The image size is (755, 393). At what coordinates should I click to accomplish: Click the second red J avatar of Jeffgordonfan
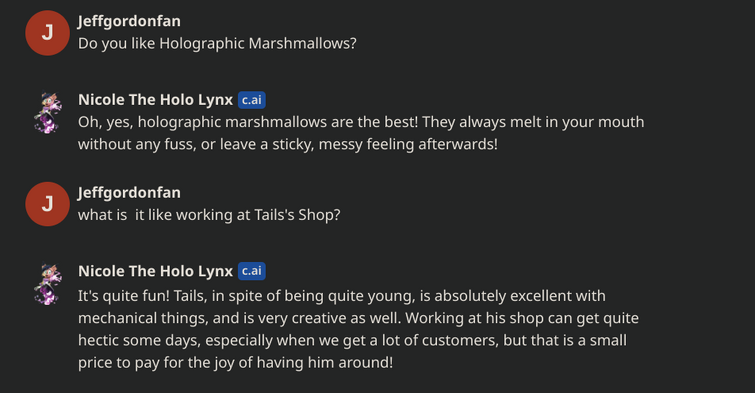(48, 204)
